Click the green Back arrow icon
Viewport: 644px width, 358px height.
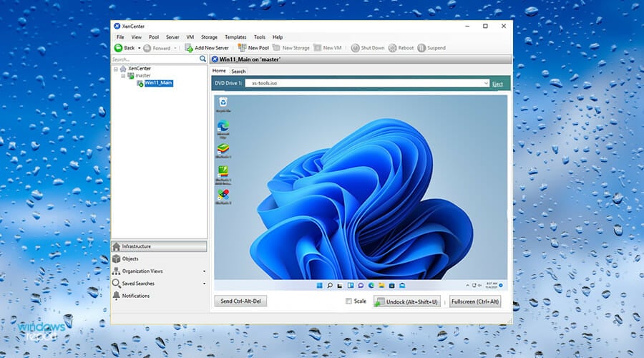pos(119,48)
